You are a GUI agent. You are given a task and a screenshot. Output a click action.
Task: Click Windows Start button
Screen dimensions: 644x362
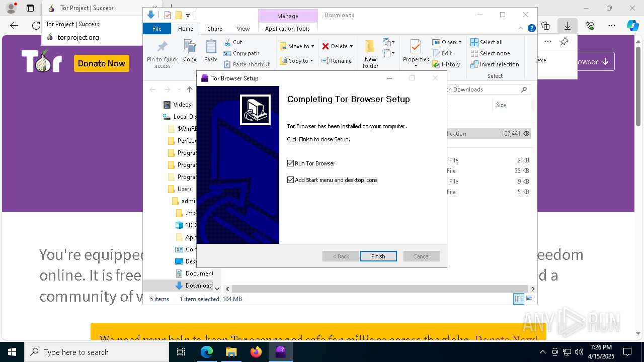[12, 352]
